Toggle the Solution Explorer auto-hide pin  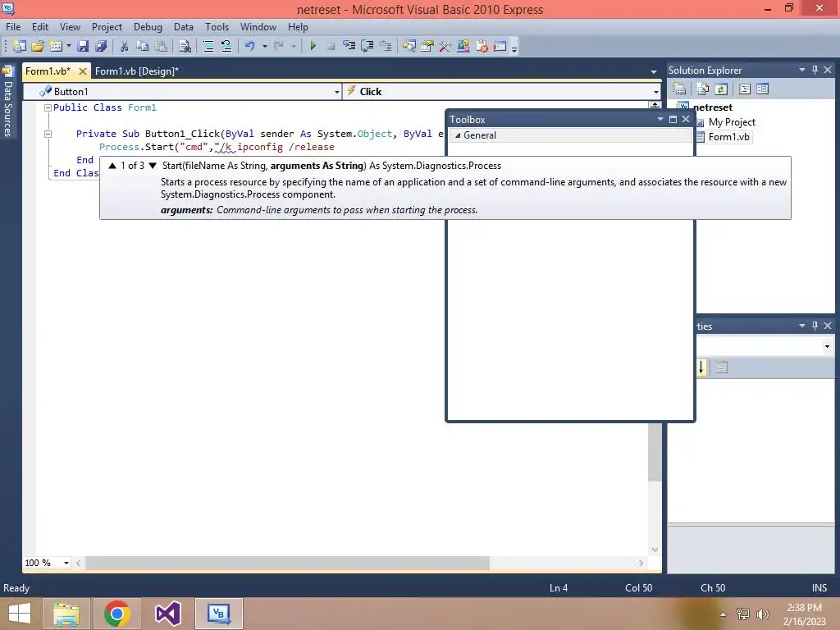[x=815, y=71]
